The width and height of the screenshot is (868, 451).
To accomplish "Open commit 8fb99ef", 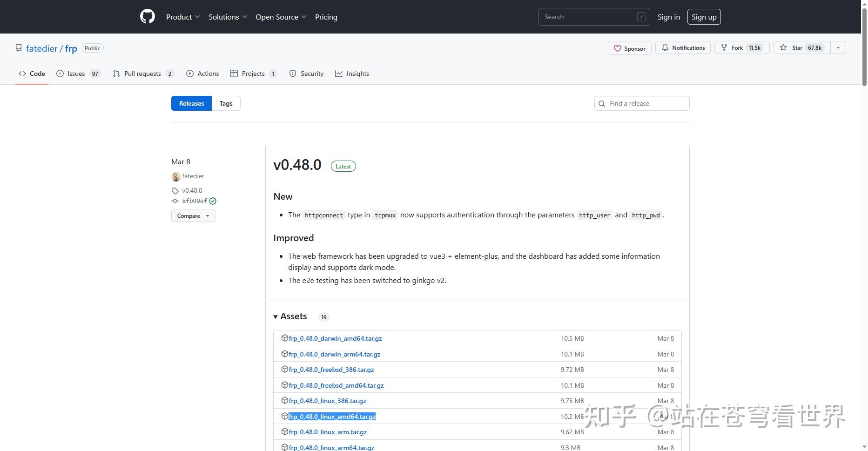I will (195, 201).
